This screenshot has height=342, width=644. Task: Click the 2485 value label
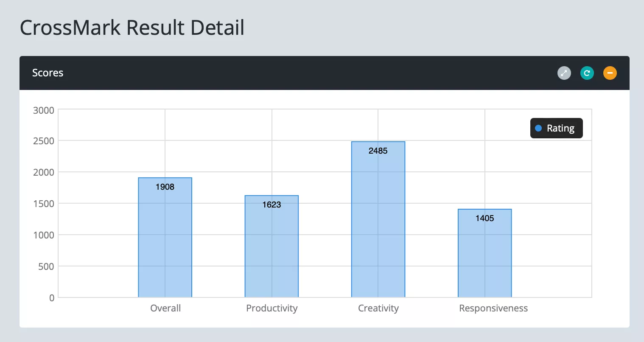[x=378, y=151]
